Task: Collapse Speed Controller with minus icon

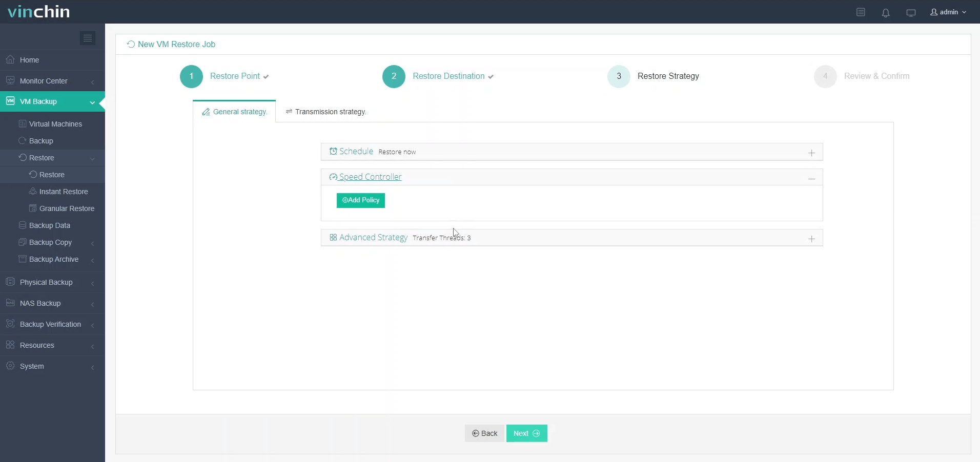Action: pyautogui.click(x=811, y=178)
